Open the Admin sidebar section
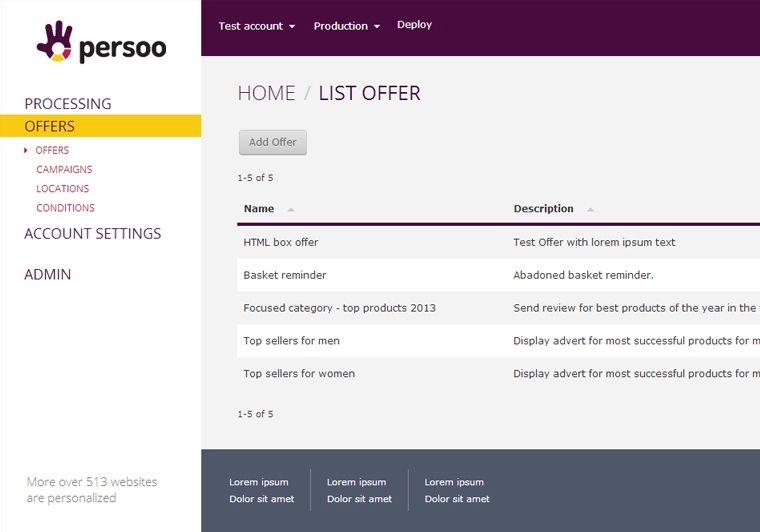The image size is (760, 532). point(48,275)
